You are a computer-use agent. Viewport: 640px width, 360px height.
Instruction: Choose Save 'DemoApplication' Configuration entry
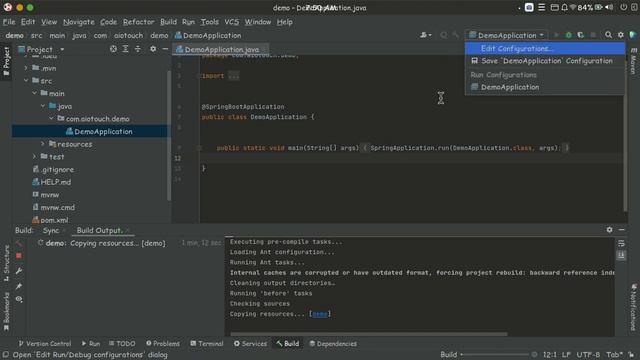click(545, 61)
